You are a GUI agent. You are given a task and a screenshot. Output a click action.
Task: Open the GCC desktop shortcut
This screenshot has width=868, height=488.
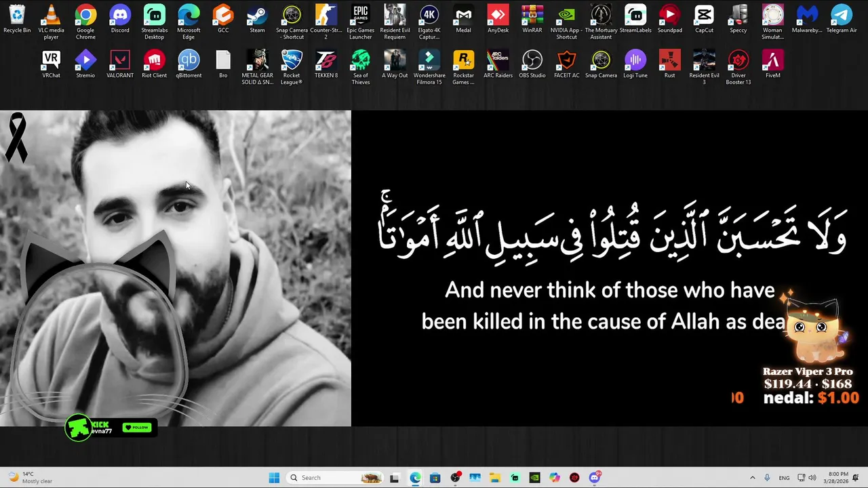(223, 19)
